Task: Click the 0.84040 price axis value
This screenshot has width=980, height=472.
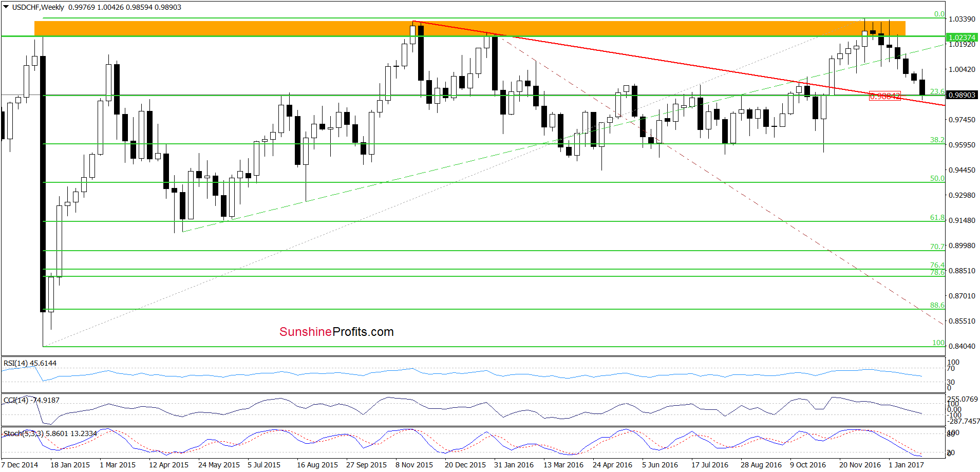Action: pos(962,346)
